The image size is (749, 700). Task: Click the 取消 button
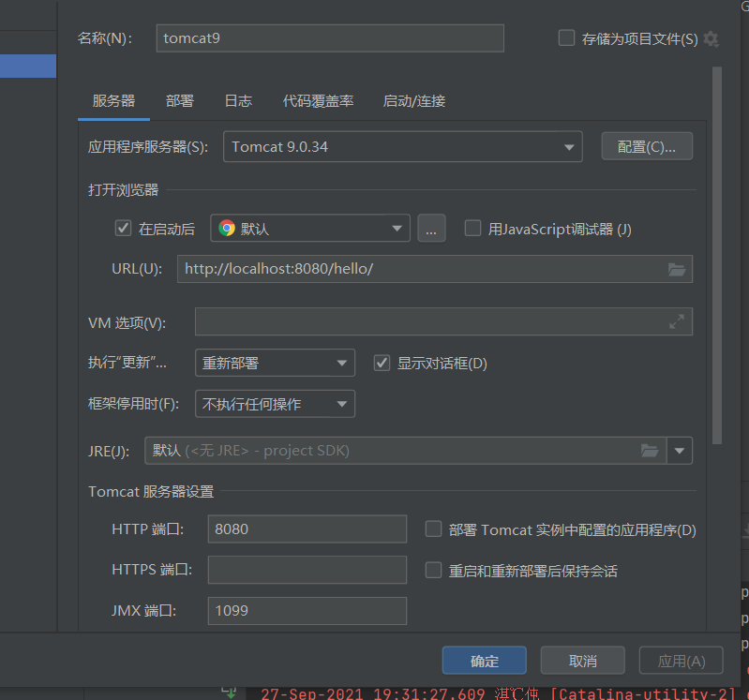click(583, 661)
